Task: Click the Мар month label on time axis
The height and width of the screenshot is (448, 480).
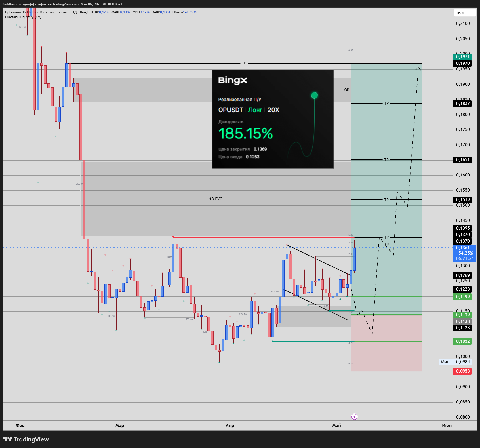Action: point(120,426)
